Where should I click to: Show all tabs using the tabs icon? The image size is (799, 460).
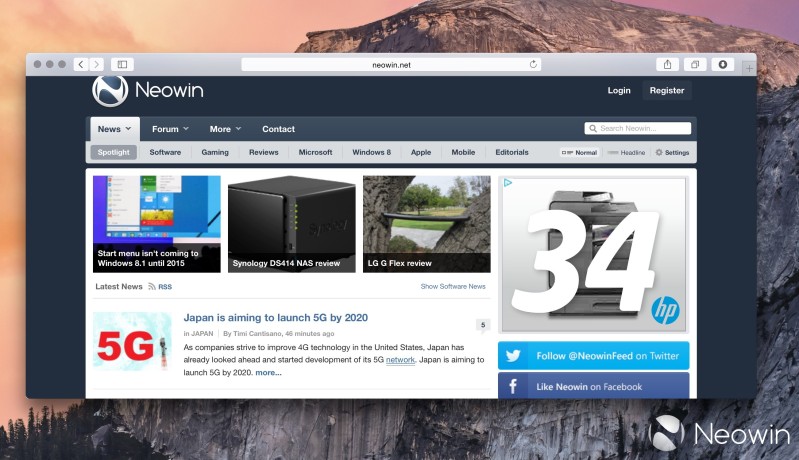(x=695, y=64)
